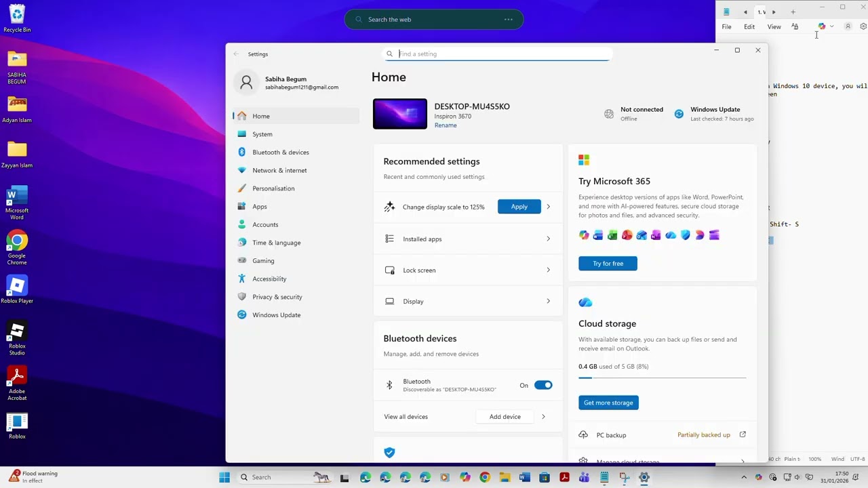Click cloud storage usage progress bar
Screen dimensions: 868x488
click(x=662, y=378)
